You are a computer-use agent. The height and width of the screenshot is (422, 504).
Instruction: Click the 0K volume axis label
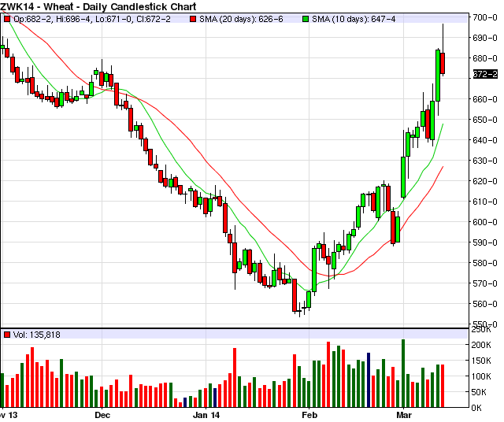[x=476, y=408]
